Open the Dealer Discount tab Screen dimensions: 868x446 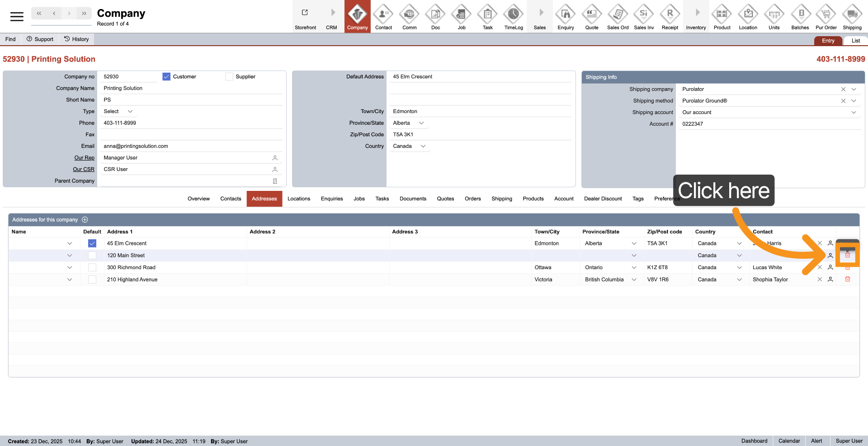pos(603,199)
